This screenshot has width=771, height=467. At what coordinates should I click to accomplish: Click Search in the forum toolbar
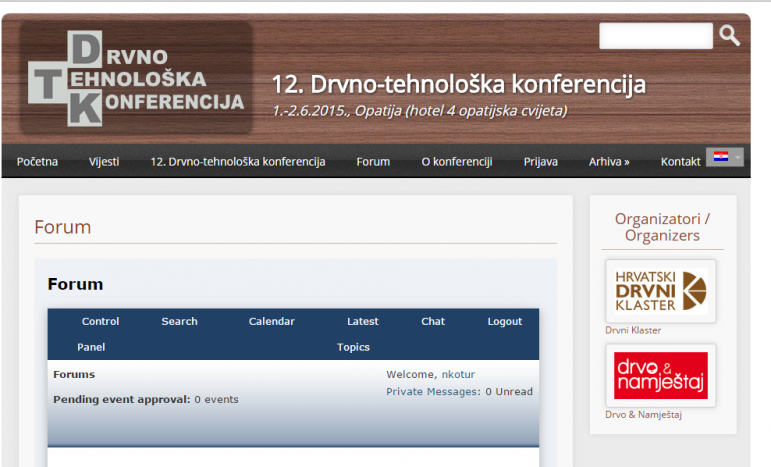179,322
